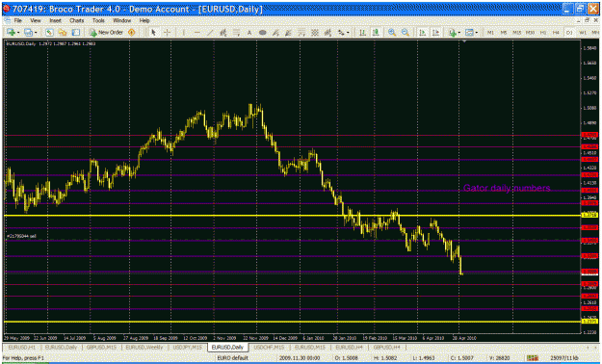Open the Help menu
The height and width of the screenshot is (364, 602).
[144, 20]
